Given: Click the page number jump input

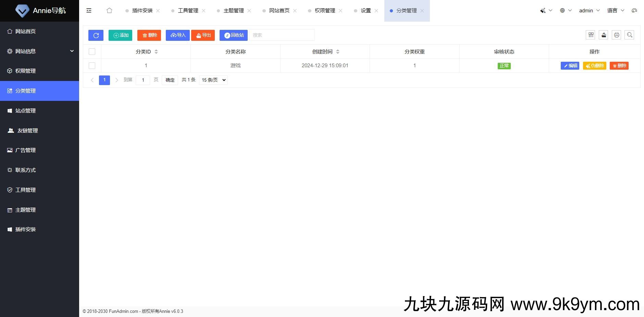Looking at the screenshot, I should [x=143, y=80].
